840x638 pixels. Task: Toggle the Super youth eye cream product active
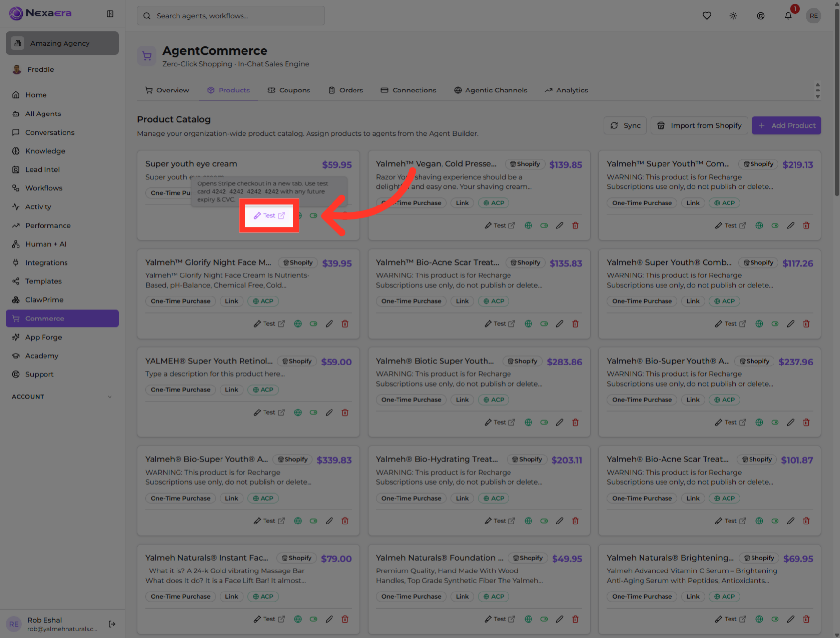[x=313, y=216]
